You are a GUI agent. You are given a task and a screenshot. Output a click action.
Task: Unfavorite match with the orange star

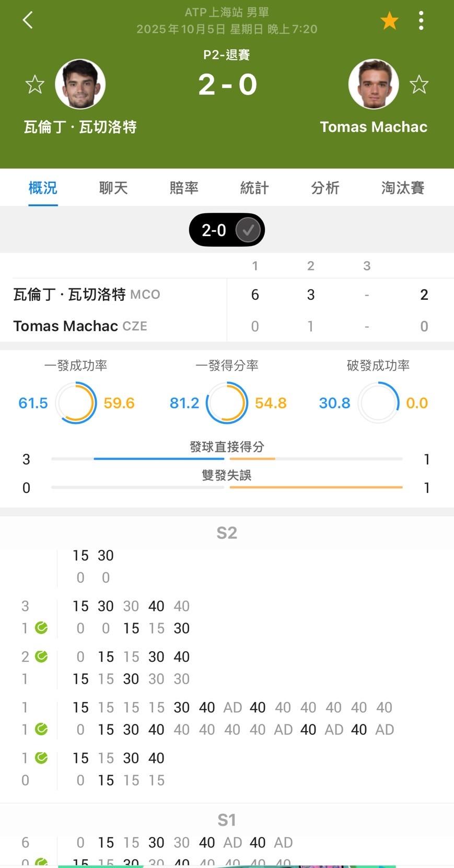389,21
